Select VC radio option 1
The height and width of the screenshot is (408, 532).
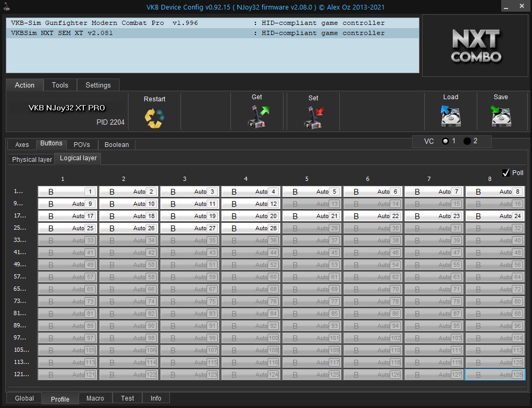[x=445, y=141]
